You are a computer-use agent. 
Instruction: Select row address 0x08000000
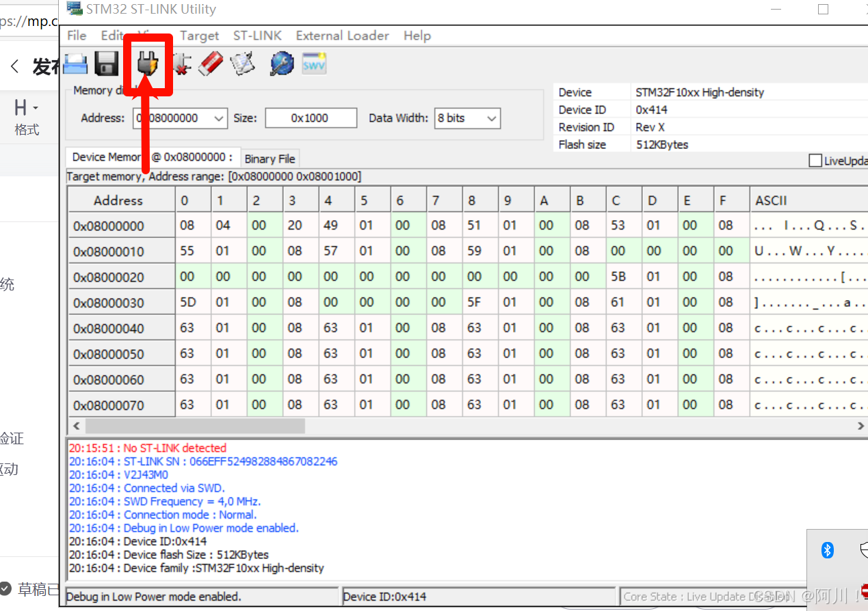coord(121,226)
